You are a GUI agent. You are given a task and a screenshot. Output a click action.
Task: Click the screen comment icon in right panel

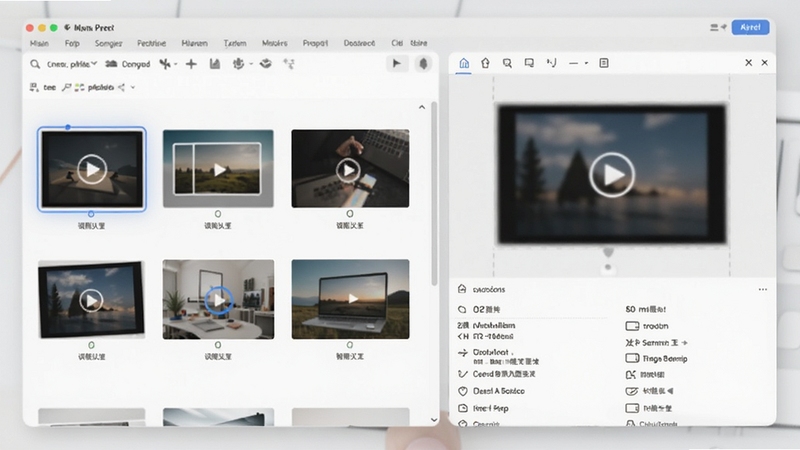click(x=529, y=63)
